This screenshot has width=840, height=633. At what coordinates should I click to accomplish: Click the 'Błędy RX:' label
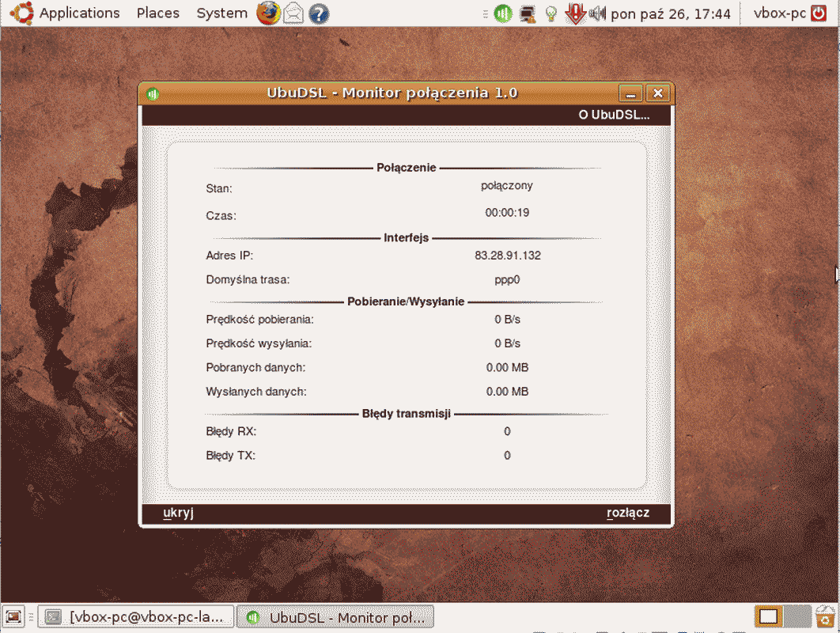pyautogui.click(x=231, y=431)
